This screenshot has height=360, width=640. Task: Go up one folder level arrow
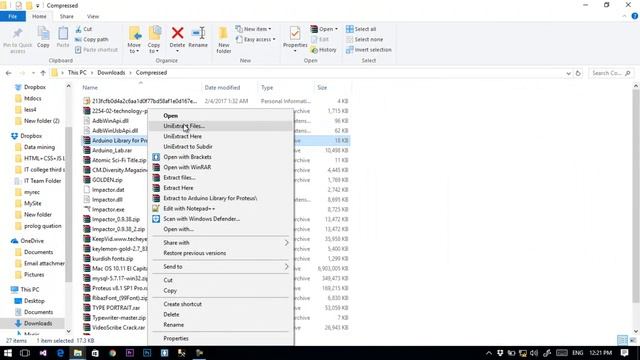click(x=43, y=73)
